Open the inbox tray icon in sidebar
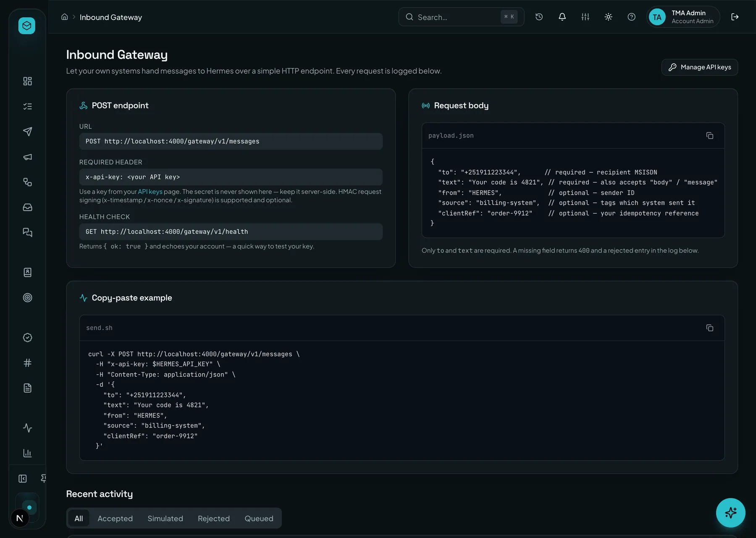This screenshot has height=538, width=756. coord(27,207)
